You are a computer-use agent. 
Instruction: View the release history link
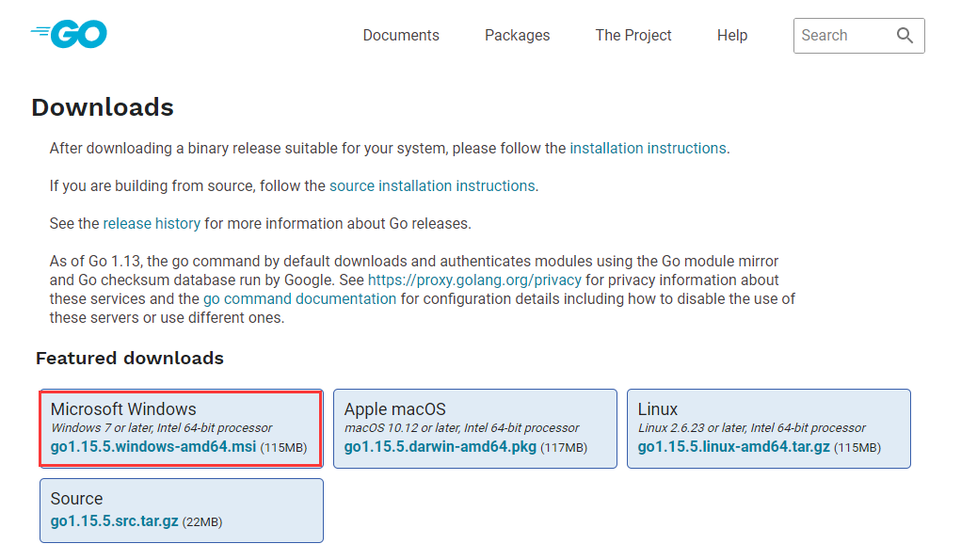tap(152, 224)
